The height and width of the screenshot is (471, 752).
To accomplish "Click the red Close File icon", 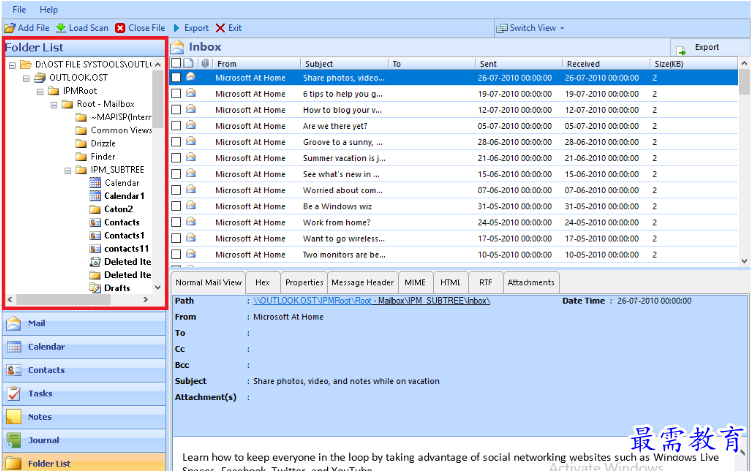I will point(120,28).
